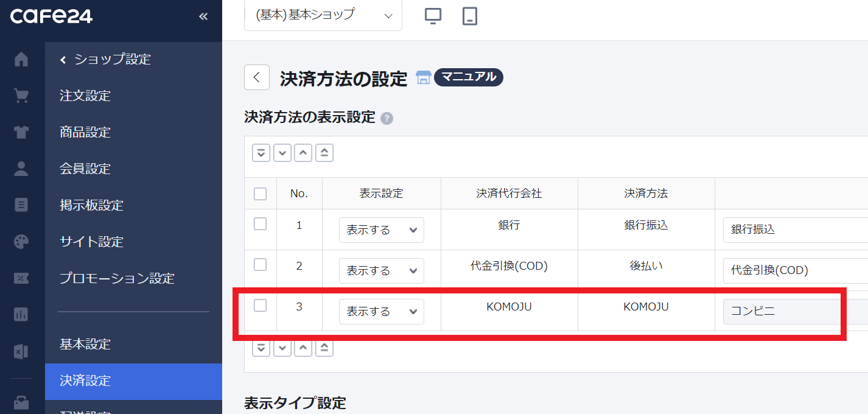The height and width of the screenshot is (414, 868).
Task: Open orders via shopping cart icon
Action: 21,96
